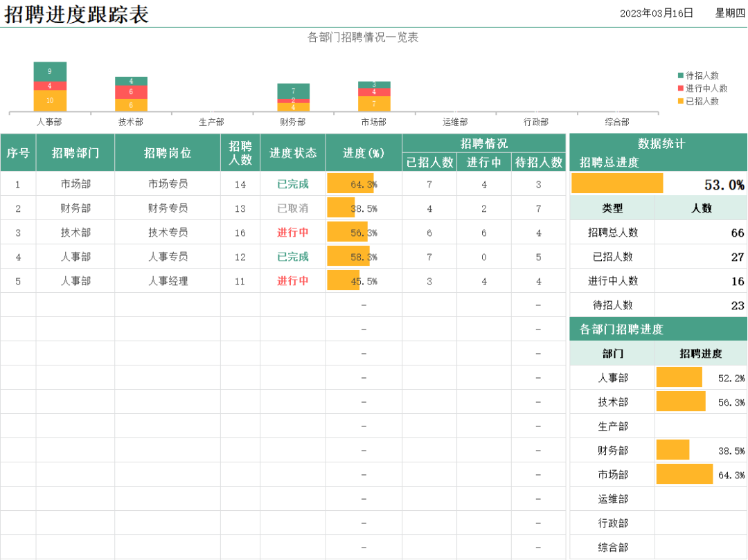Click the orange 已招人数 legend swatch
This screenshot has height=560, width=748.
681,101
